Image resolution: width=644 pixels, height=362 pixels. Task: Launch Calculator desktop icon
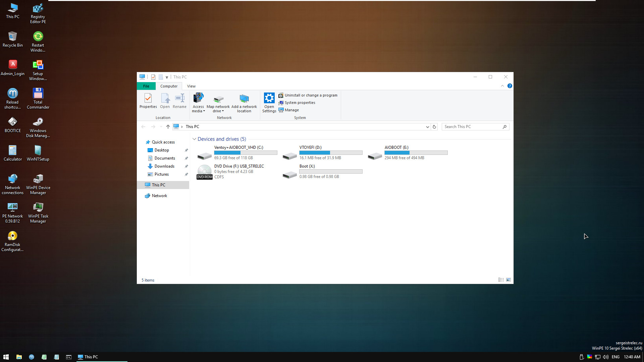tap(13, 153)
